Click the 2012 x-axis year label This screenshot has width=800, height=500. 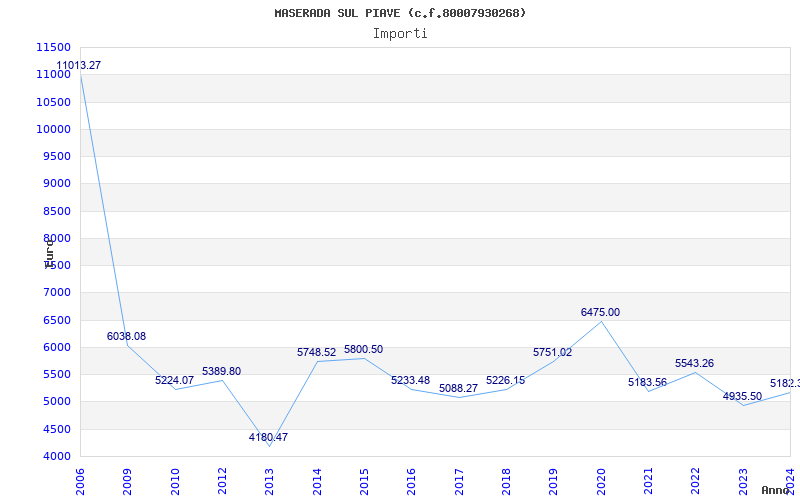click(x=222, y=481)
